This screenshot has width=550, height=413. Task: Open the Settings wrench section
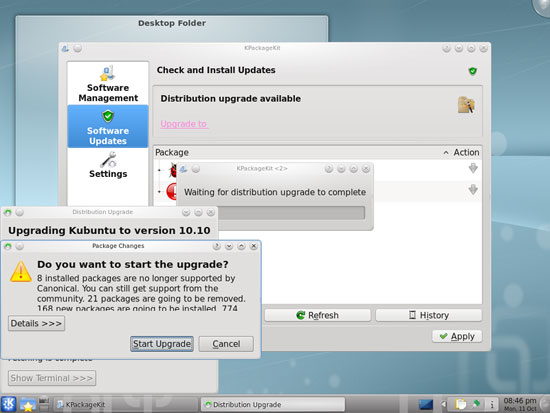[108, 165]
